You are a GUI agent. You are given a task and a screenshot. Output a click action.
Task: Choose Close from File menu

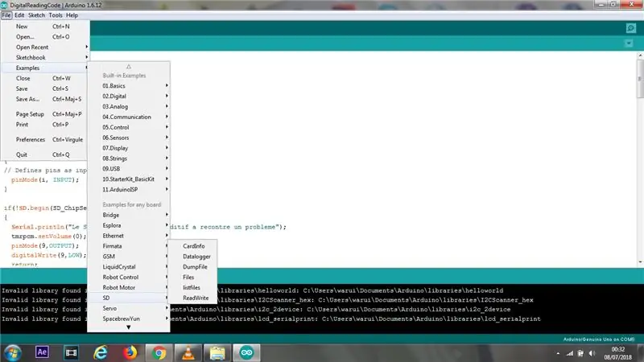point(45,78)
